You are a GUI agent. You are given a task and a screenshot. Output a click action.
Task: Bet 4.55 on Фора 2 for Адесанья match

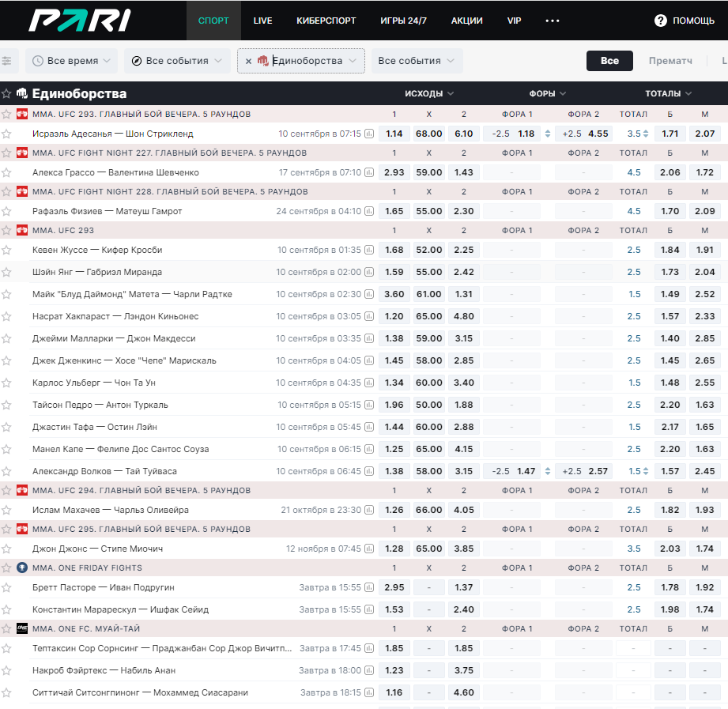point(583,134)
